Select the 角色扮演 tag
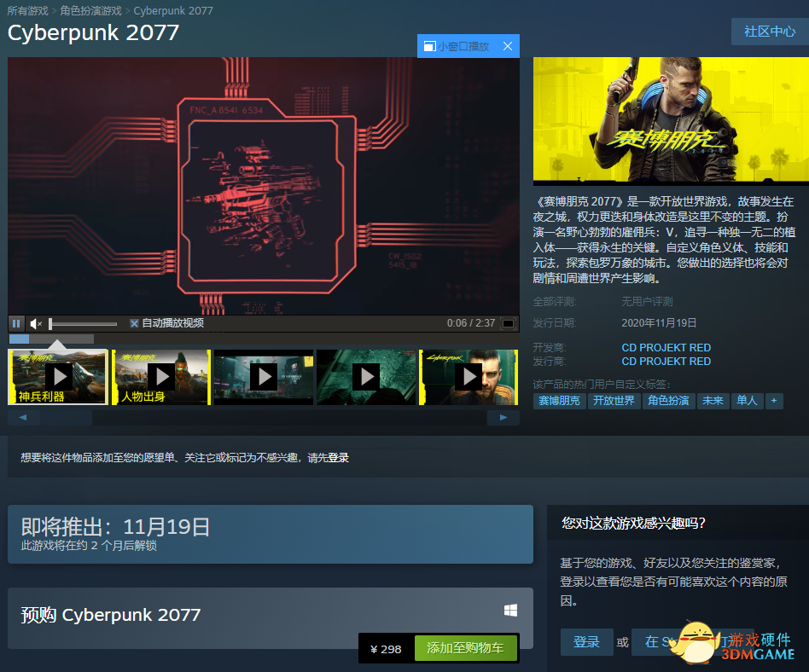Screen dimensions: 809x672 coord(669,401)
